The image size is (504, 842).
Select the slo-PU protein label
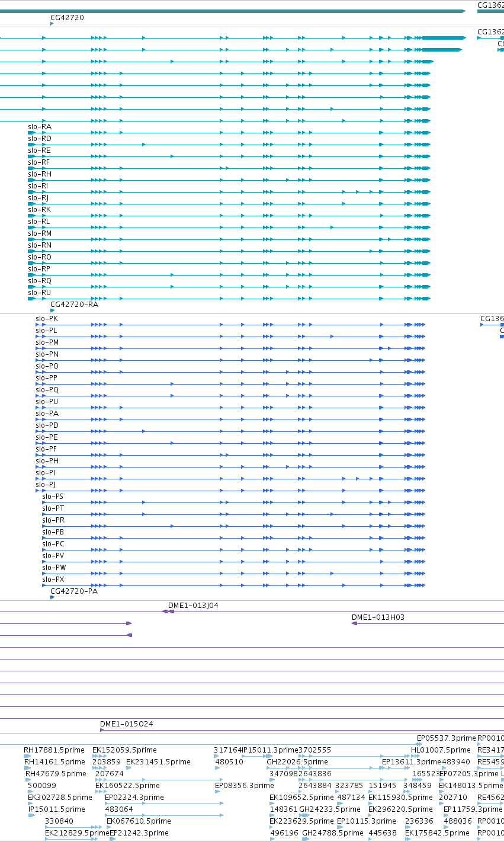[47, 402]
